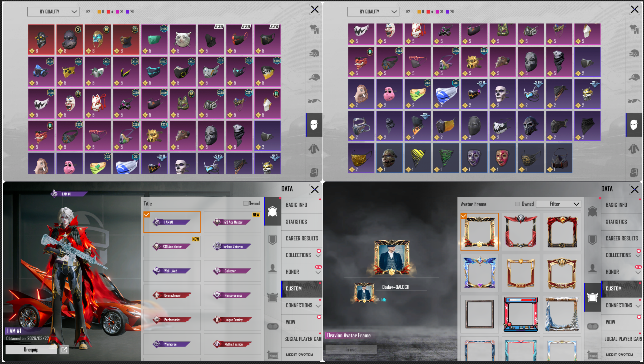Open backpack category icon in top-left inventory
This screenshot has height=364, width=644.
coord(314,172)
